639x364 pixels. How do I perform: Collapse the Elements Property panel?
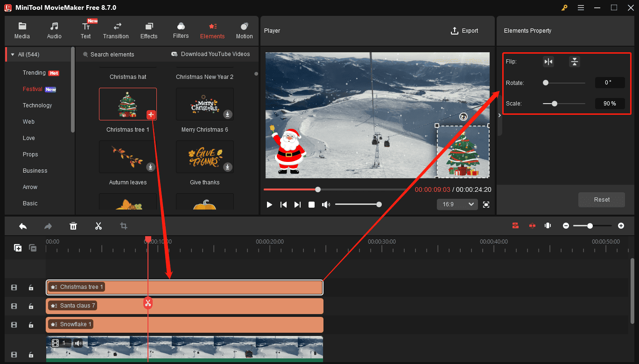tap(499, 116)
